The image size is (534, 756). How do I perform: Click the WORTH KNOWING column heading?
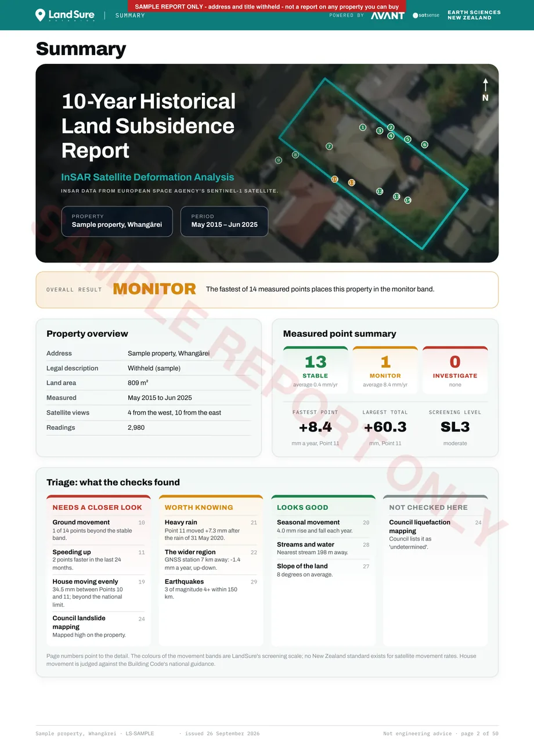click(x=199, y=507)
